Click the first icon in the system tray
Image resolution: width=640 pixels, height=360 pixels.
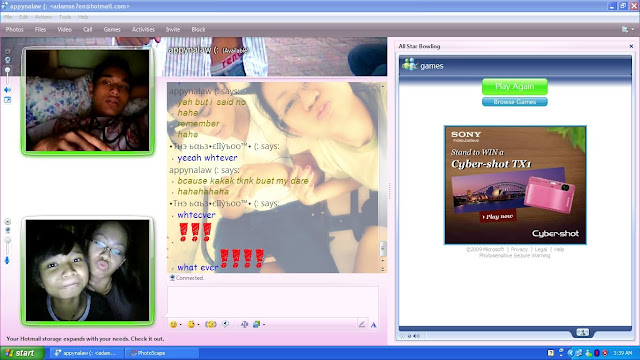click(x=551, y=353)
